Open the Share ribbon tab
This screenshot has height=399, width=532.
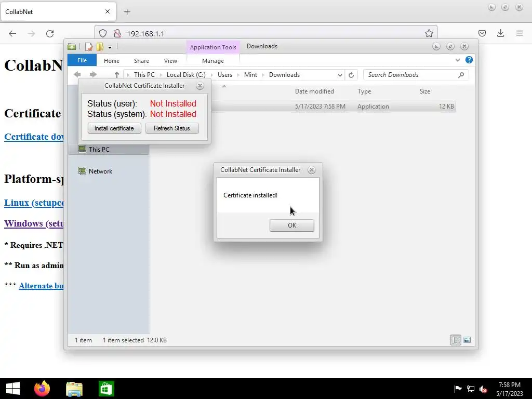coord(141,61)
